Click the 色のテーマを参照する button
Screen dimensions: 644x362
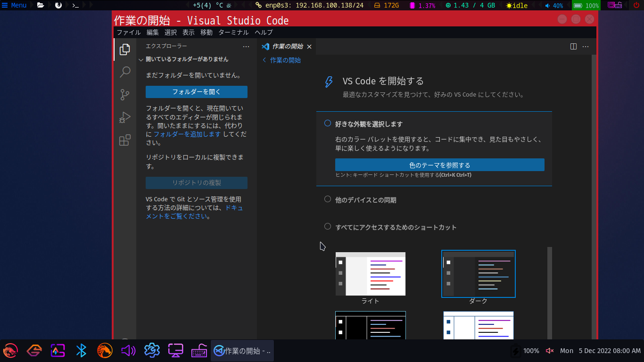tap(440, 165)
